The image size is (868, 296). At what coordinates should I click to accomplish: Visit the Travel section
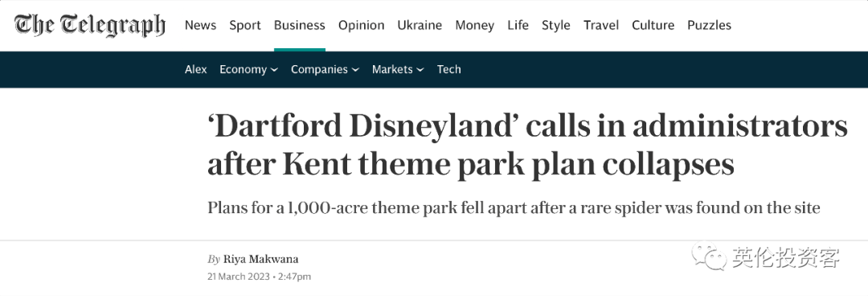pos(601,25)
